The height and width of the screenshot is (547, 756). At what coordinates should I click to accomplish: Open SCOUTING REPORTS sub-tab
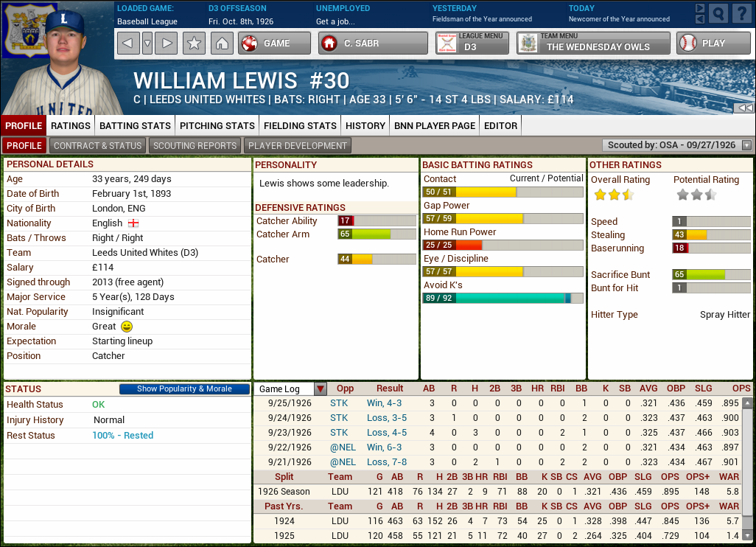[195, 146]
